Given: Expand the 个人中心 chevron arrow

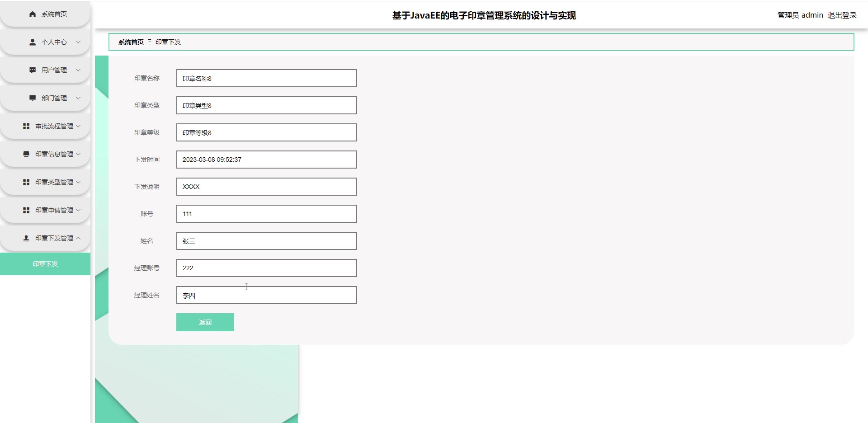Looking at the screenshot, I should click(78, 42).
